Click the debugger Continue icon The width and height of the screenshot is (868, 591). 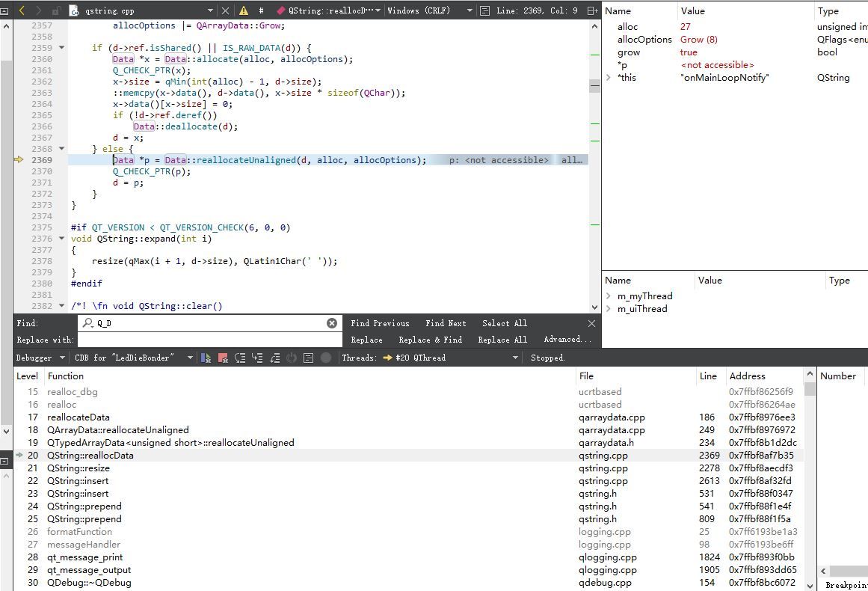(x=206, y=358)
